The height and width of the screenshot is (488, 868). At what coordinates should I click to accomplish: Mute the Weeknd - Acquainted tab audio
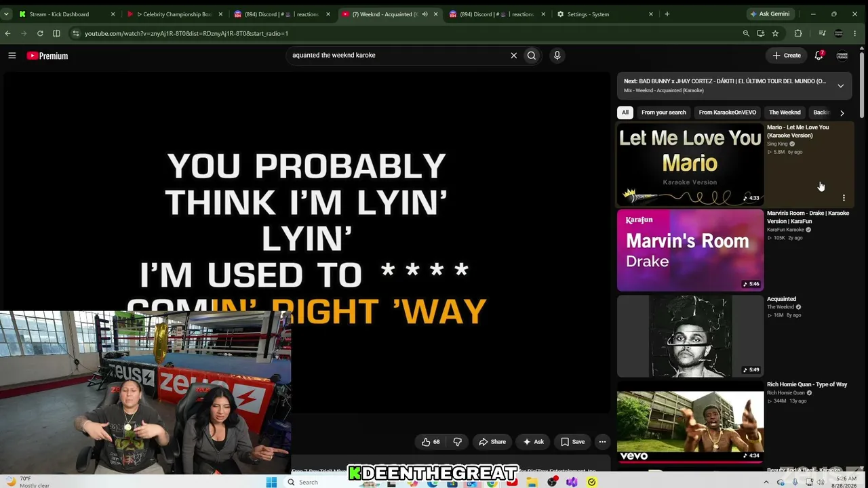coord(425,14)
